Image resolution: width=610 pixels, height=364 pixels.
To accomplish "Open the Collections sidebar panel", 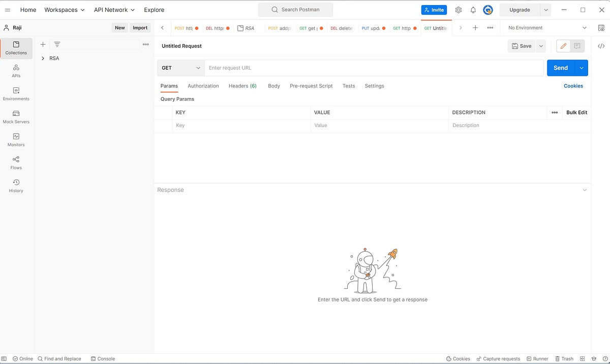I will (x=16, y=48).
